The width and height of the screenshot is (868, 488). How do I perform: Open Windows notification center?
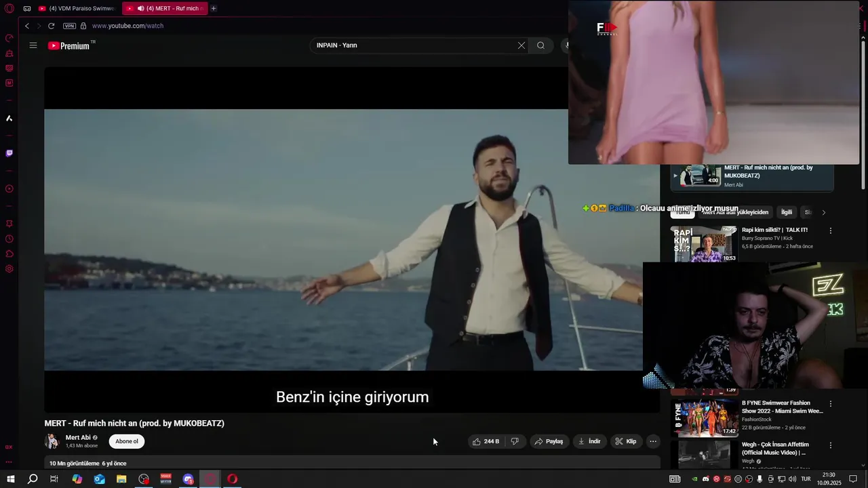pyautogui.click(x=853, y=479)
